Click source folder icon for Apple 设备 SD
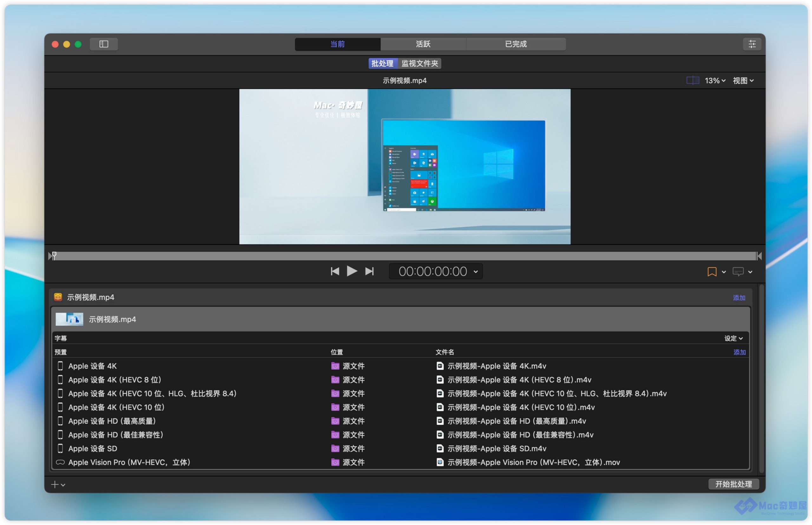Viewport: 812px width, 525px height. coord(335,449)
